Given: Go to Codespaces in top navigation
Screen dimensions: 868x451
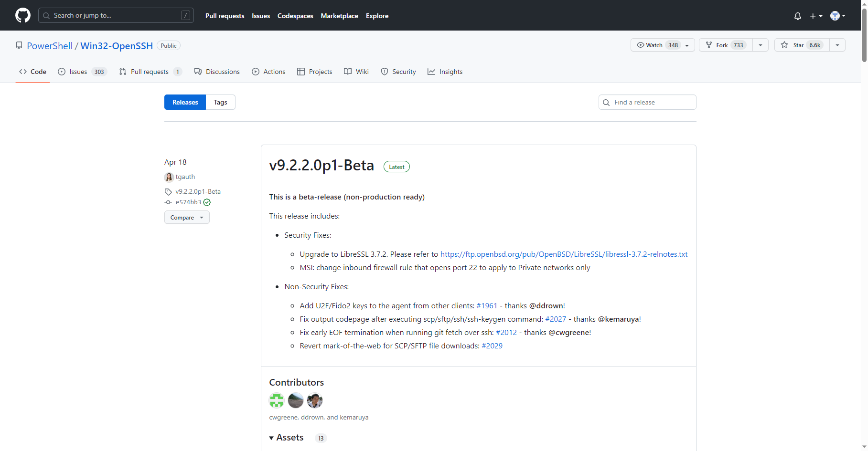Looking at the screenshot, I should (x=295, y=16).
